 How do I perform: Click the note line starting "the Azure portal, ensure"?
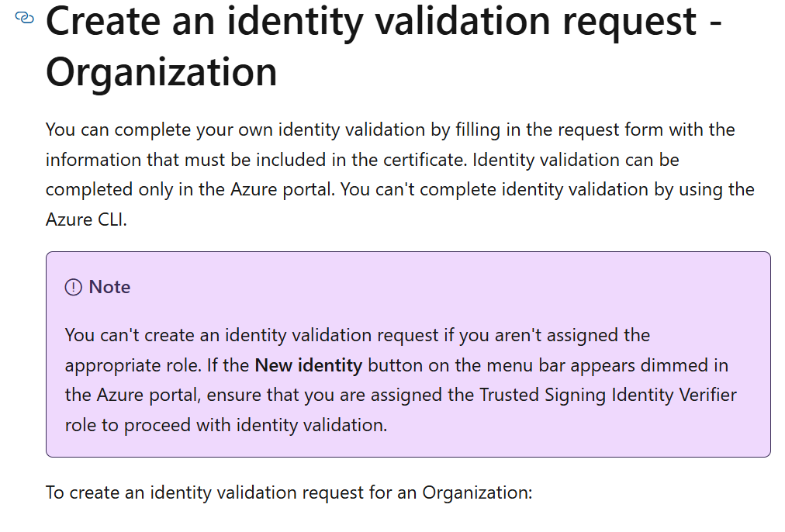(x=400, y=395)
